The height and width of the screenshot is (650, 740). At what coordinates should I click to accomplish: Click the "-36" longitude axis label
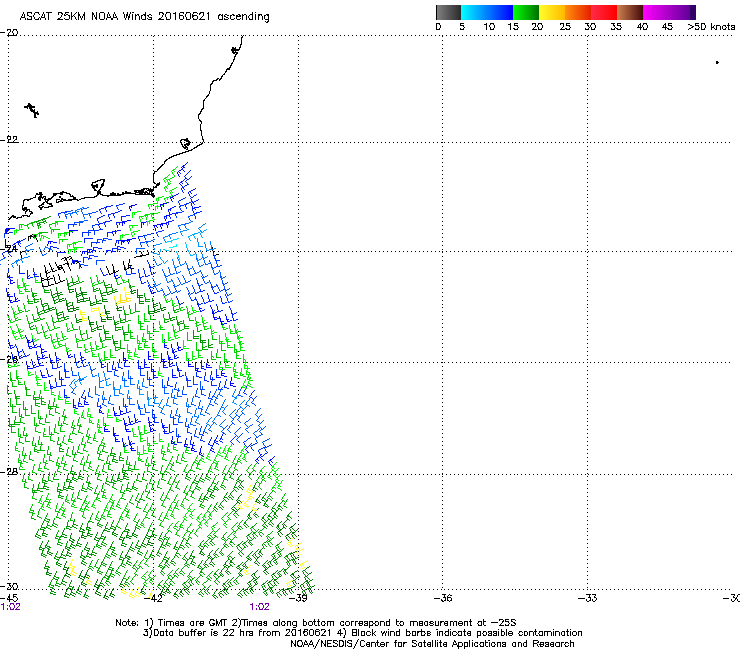click(x=443, y=598)
